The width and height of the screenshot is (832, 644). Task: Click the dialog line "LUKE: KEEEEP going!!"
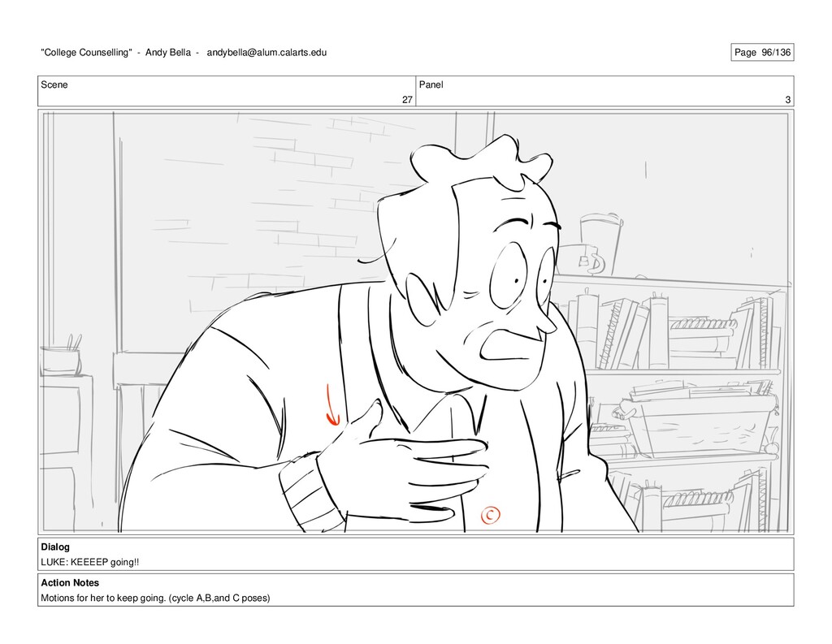tap(90, 562)
